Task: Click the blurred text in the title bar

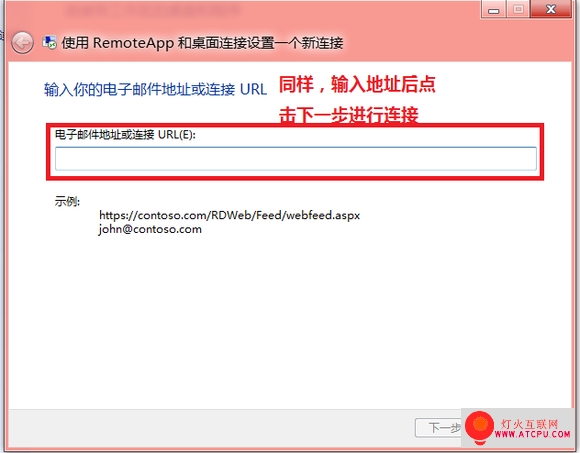Action: (153, 11)
